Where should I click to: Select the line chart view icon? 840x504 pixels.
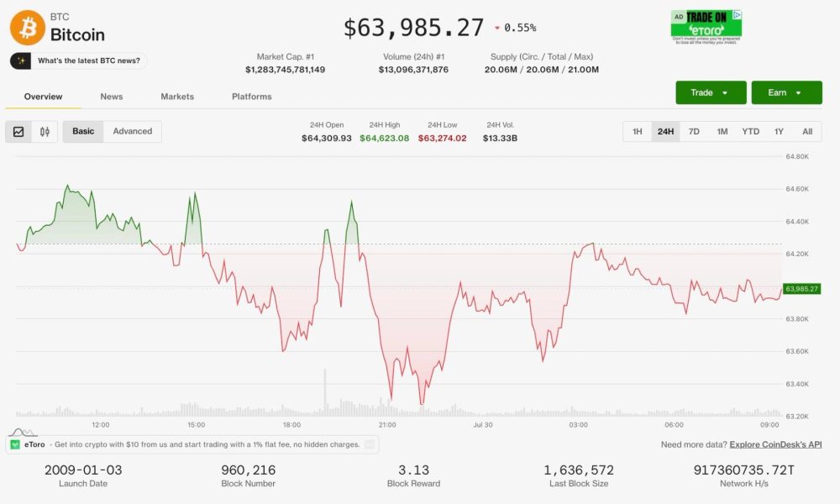pos(18,132)
